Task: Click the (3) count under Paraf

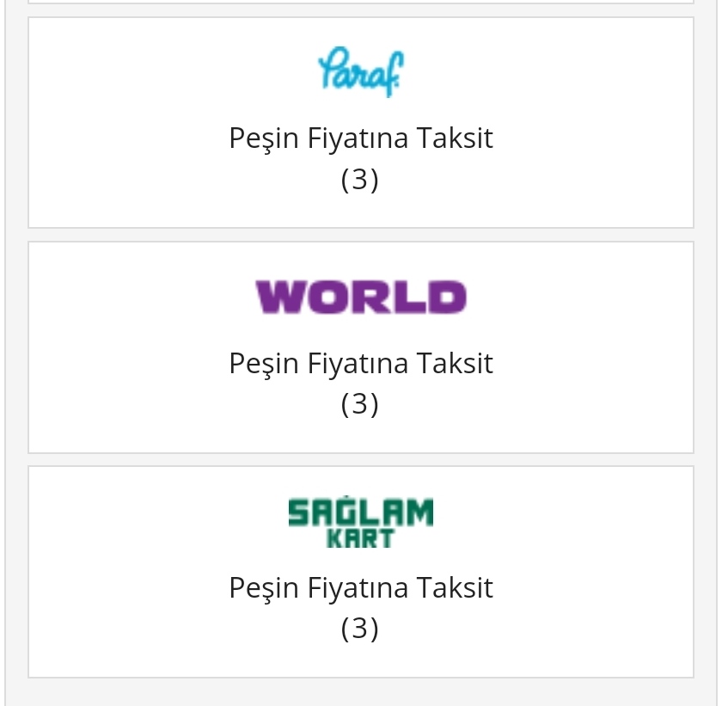Action: click(360, 179)
